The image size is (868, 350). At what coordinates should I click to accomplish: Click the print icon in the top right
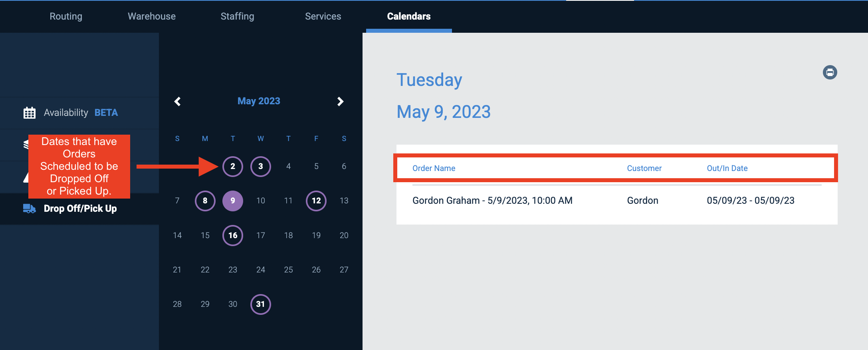click(x=830, y=72)
